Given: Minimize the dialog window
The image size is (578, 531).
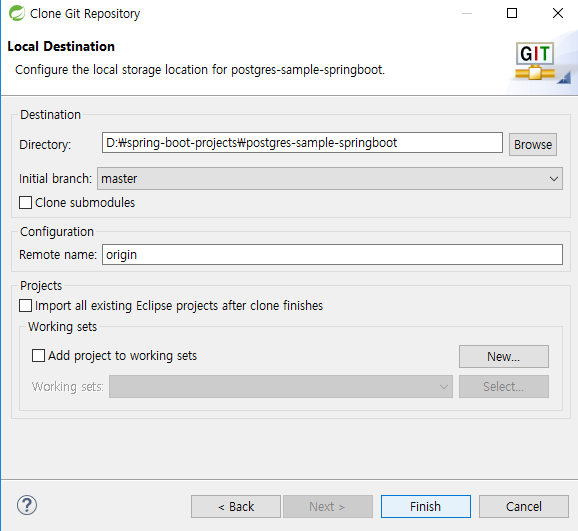Looking at the screenshot, I should point(467,13).
